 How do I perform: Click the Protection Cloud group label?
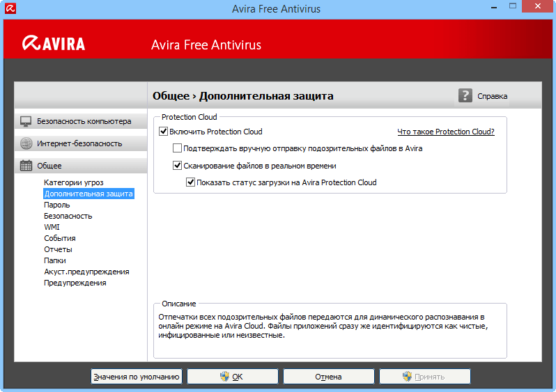tap(189, 117)
